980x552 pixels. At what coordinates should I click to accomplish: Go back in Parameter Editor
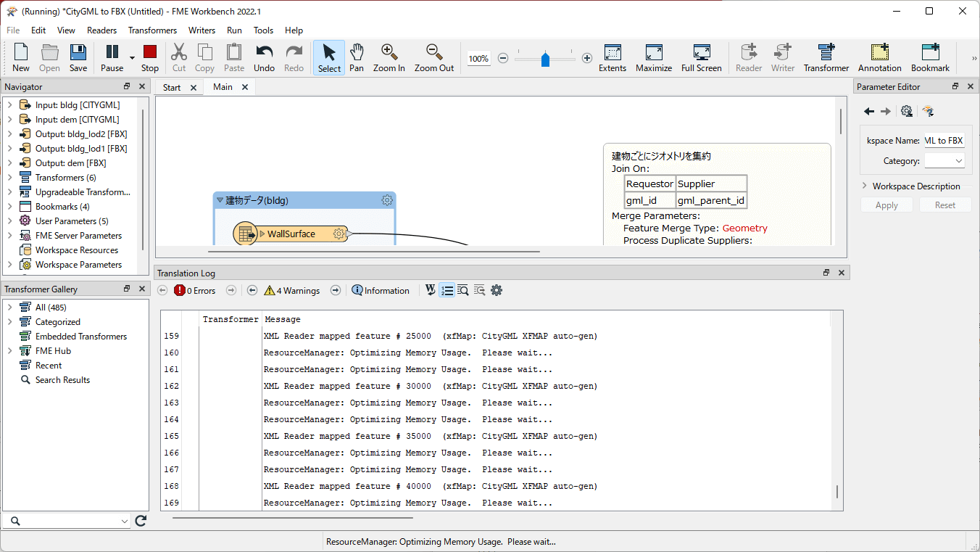(869, 111)
